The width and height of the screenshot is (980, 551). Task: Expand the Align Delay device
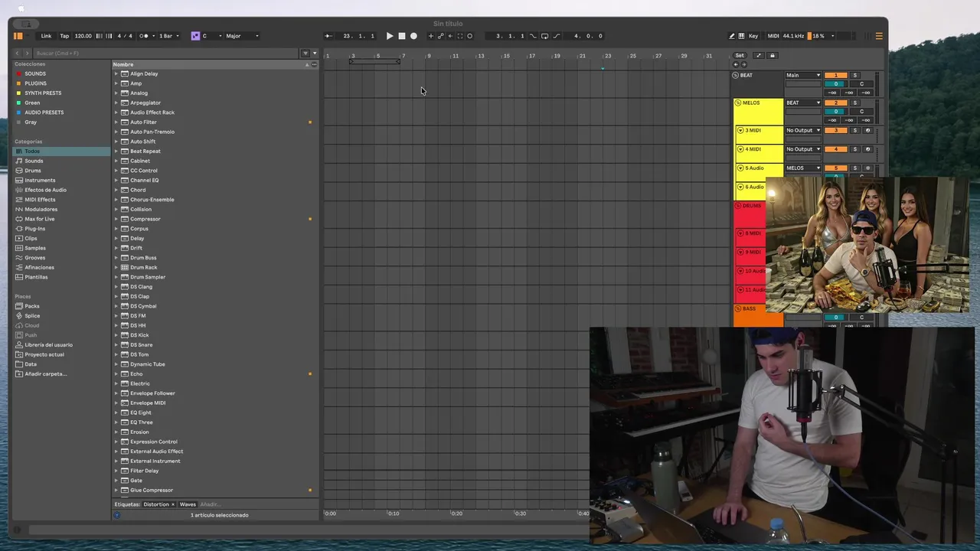click(116, 73)
